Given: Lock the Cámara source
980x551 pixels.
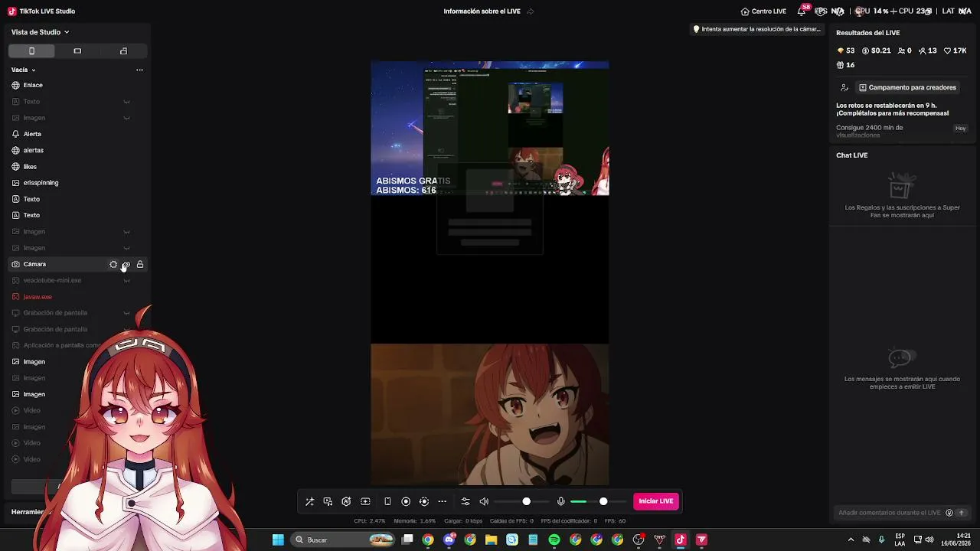Looking at the screenshot, I should [x=140, y=265].
